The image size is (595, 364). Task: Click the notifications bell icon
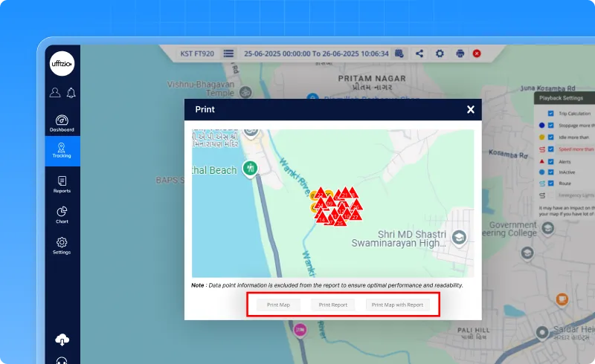tap(71, 93)
